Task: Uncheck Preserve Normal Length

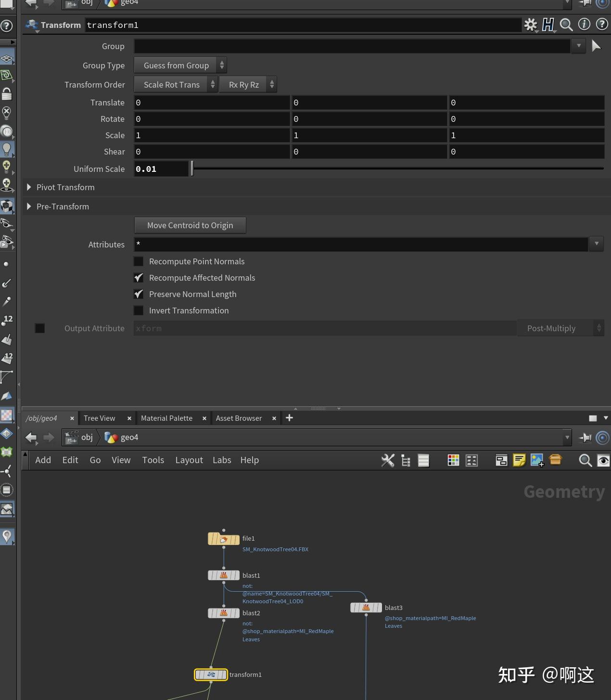Action: coord(139,294)
